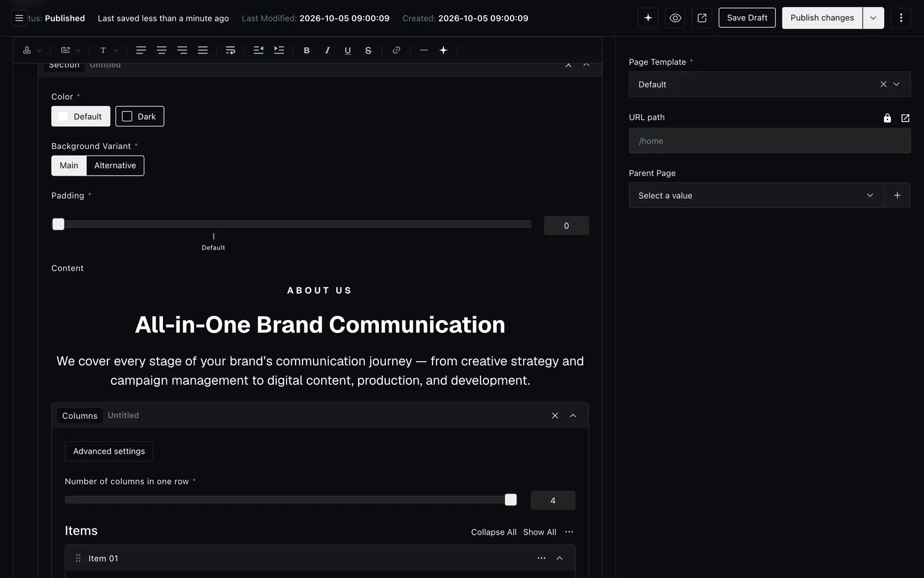Viewport: 924px width, 578px height.
Task: Click Publish changes
Action: (822, 18)
